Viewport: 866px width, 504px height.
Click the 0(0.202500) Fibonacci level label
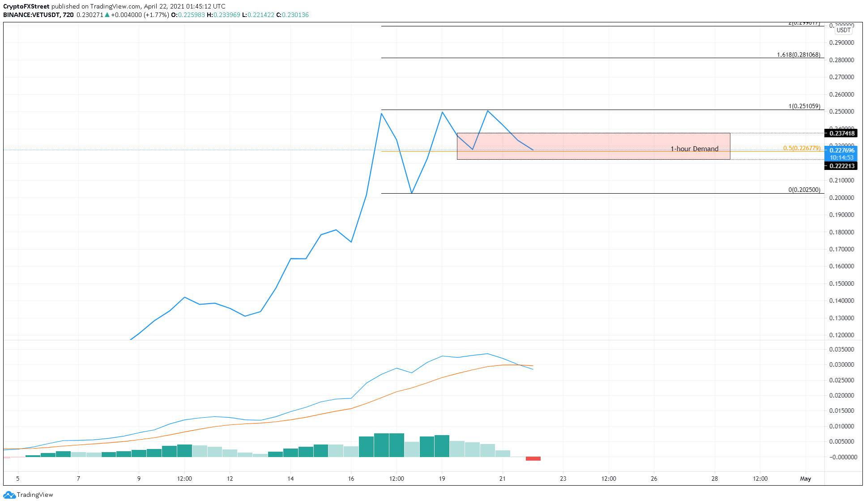tap(804, 190)
